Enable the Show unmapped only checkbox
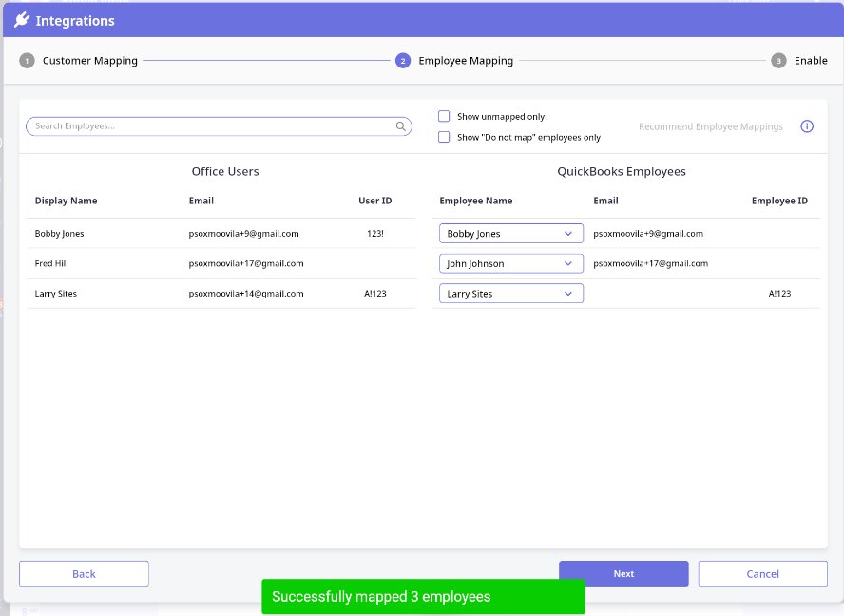The image size is (844, 616). pyautogui.click(x=444, y=116)
